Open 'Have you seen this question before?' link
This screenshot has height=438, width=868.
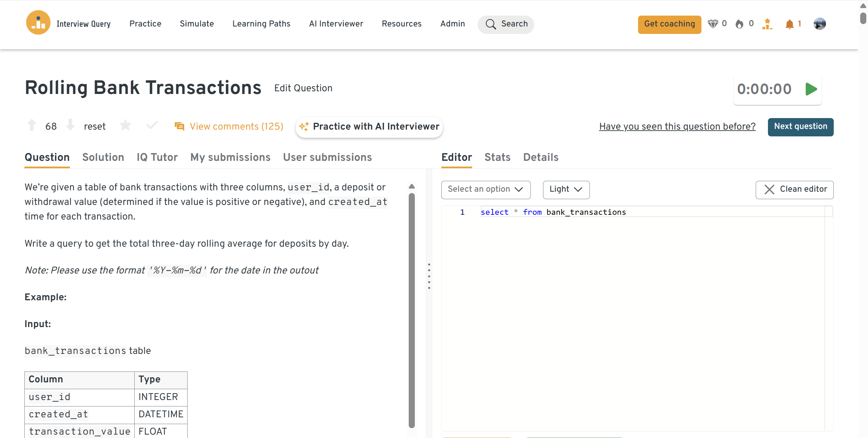[677, 127]
